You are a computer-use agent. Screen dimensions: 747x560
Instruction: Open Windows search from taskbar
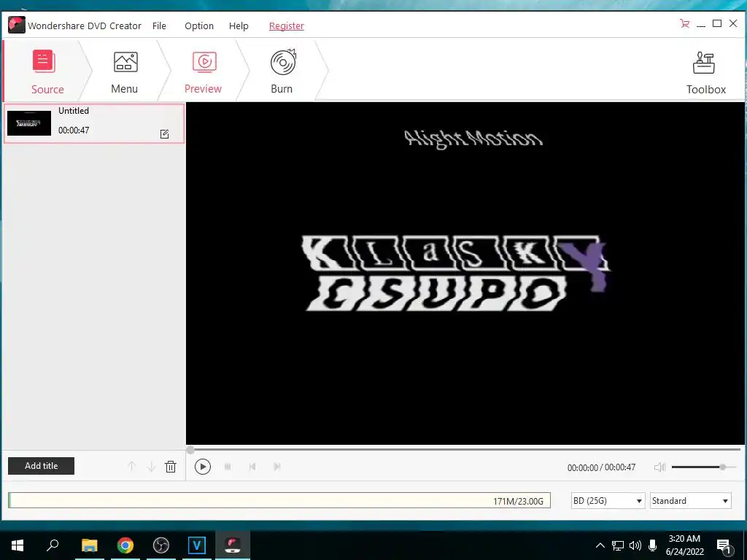click(53, 545)
